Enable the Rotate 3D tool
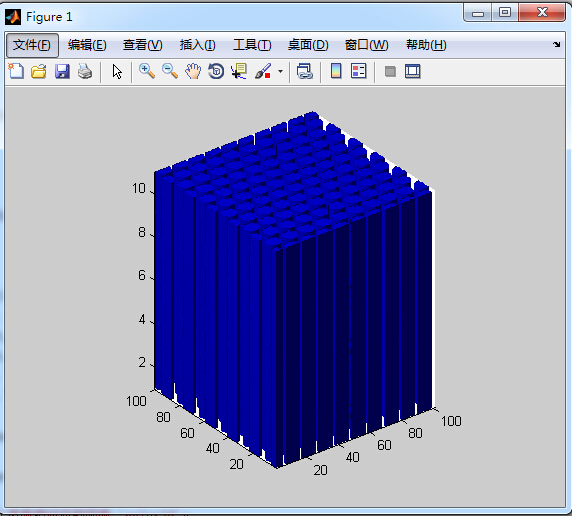The image size is (572, 516). (216, 71)
